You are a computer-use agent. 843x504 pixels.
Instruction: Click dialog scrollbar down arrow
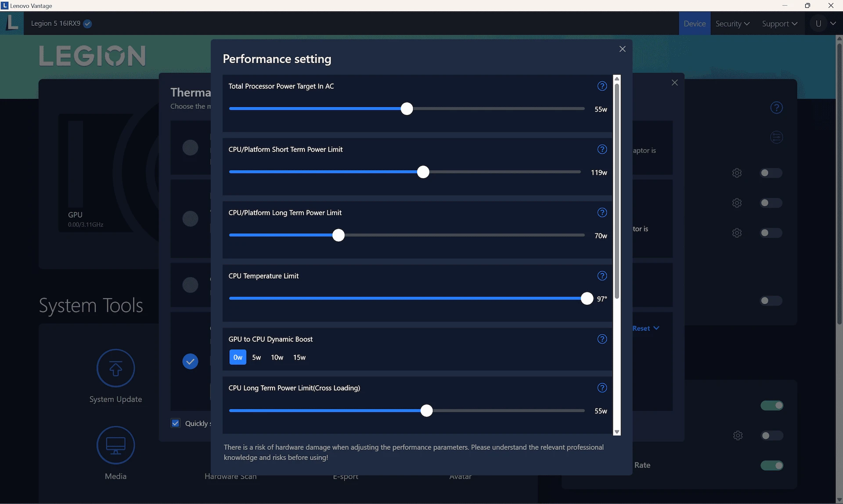point(617,432)
